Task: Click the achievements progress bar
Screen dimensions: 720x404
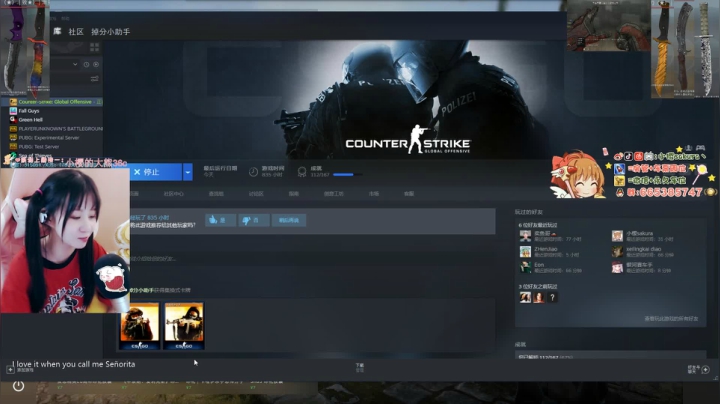Action: pyautogui.click(x=347, y=175)
